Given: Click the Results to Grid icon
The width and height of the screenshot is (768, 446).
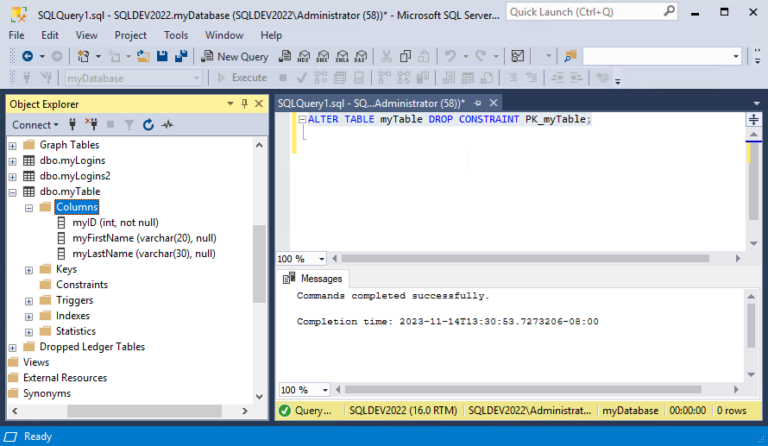Looking at the screenshot, I should pyautogui.click(x=468, y=78).
